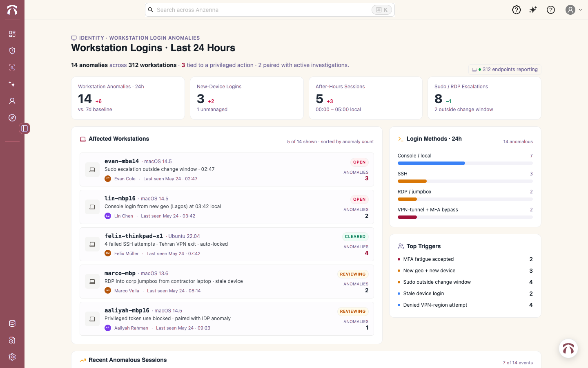
Task: Click the Console / local progress bar
Action: tap(465, 163)
